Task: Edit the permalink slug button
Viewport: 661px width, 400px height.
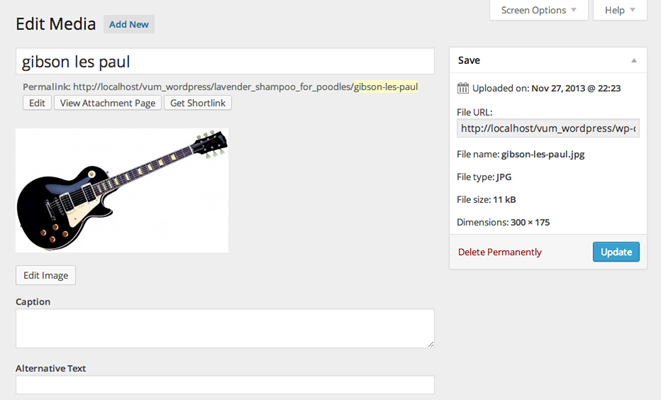Action: tap(37, 103)
